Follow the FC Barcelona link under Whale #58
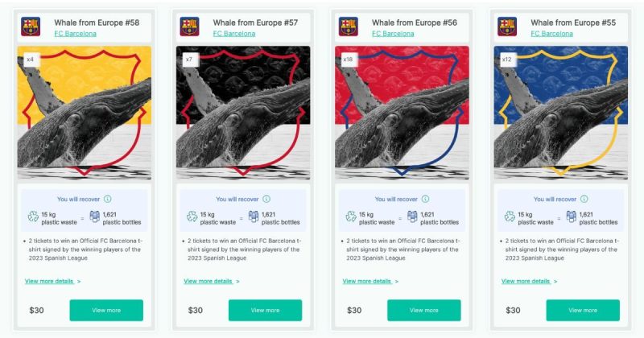This screenshot has height=338, width=644. pos(75,34)
